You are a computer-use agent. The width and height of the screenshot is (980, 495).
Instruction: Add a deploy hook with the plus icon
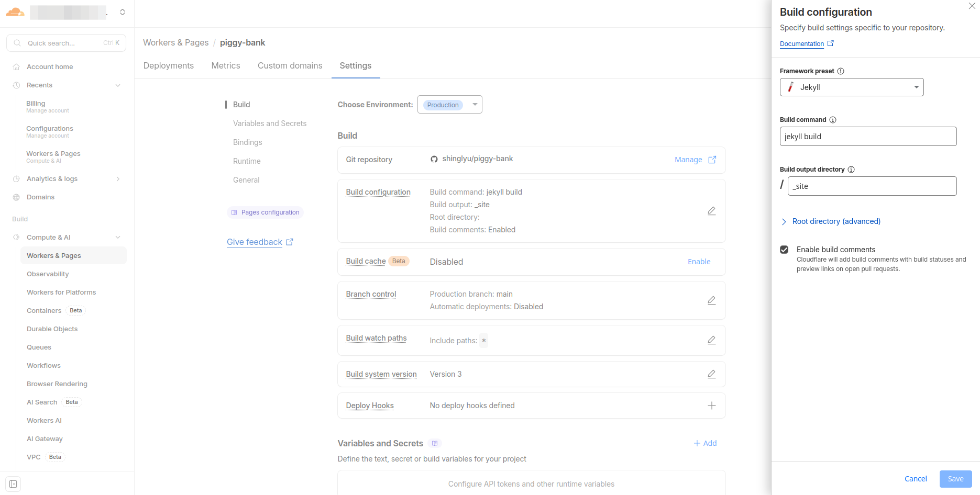tap(711, 405)
